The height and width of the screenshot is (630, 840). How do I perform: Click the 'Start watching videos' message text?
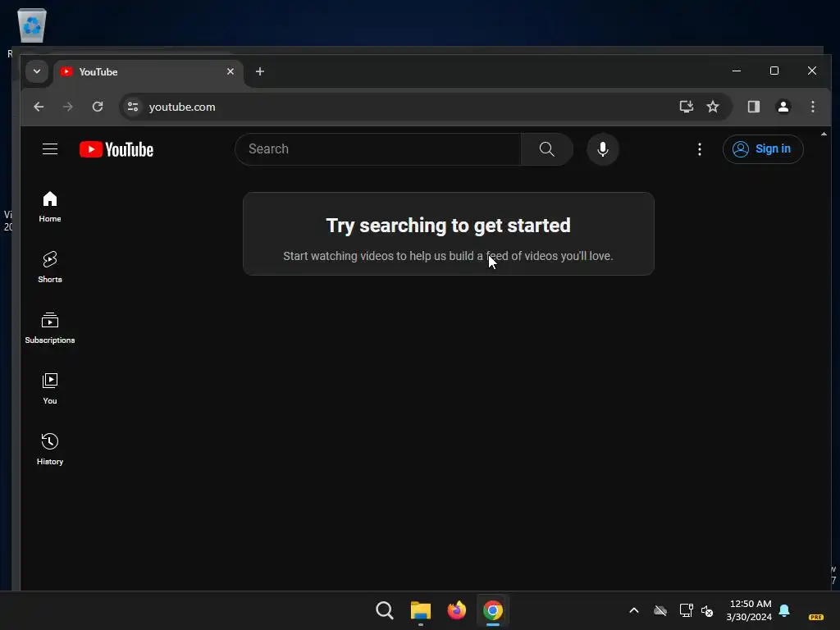449,256
